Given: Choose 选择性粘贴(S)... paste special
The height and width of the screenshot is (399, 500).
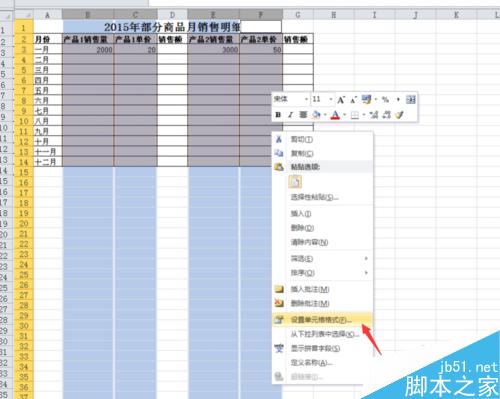Looking at the screenshot, I should [322, 197].
